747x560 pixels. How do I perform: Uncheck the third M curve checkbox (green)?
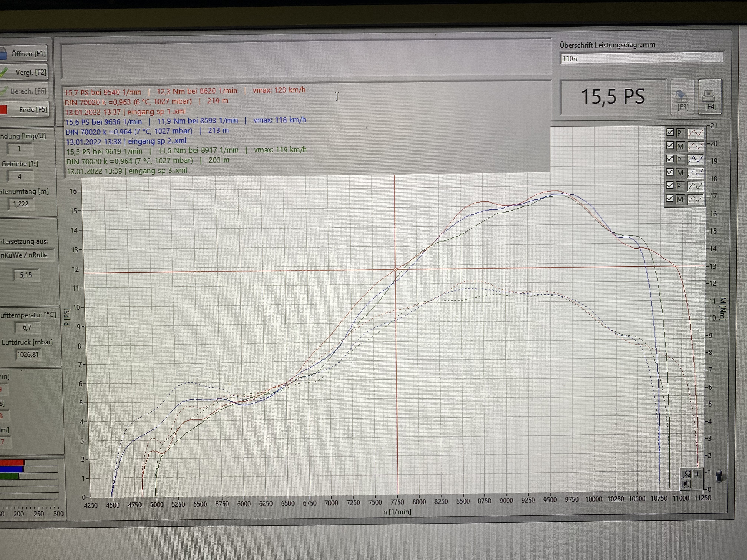point(670,199)
